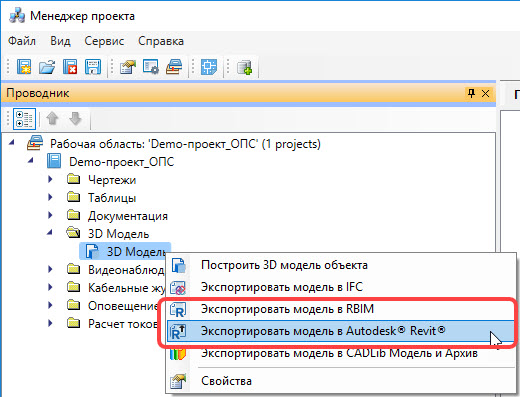Viewport: 520px width, 397px height.
Task: Close the Проводник panel
Action: coord(486,94)
